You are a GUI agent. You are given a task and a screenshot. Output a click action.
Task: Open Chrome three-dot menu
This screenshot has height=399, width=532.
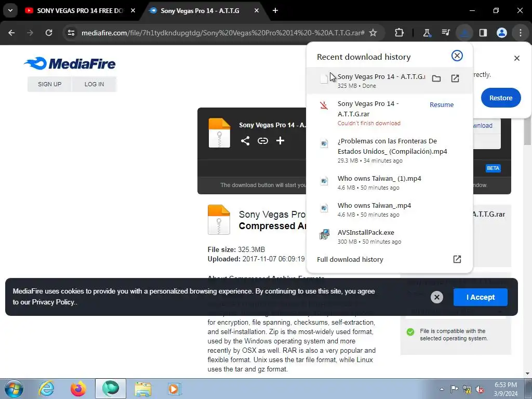(x=521, y=33)
